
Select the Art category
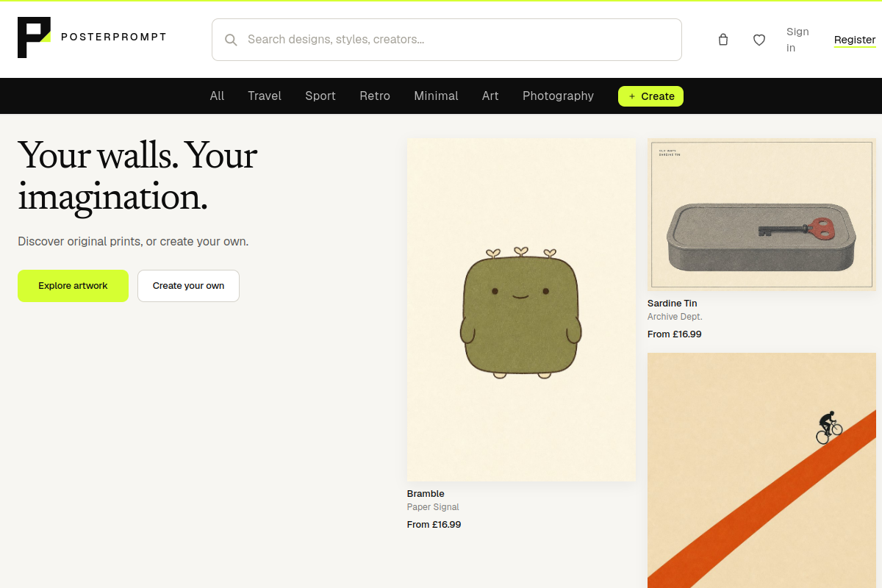[490, 96]
